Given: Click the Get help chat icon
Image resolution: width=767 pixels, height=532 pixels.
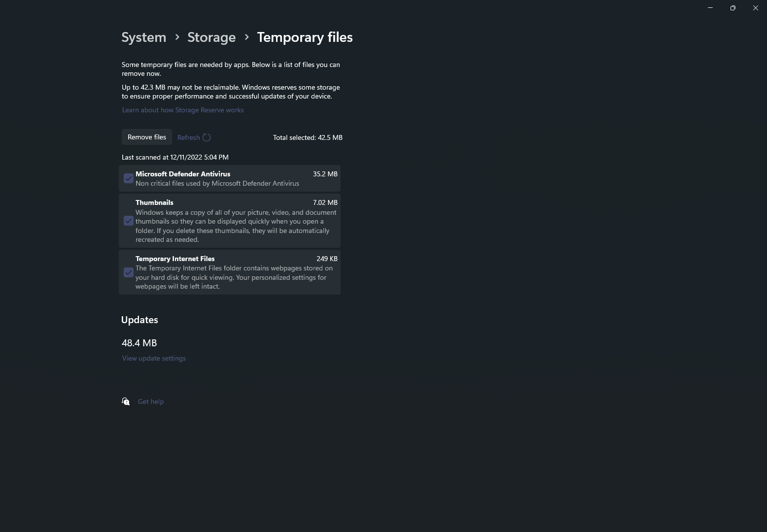Looking at the screenshot, I should [x=126, y=401].
